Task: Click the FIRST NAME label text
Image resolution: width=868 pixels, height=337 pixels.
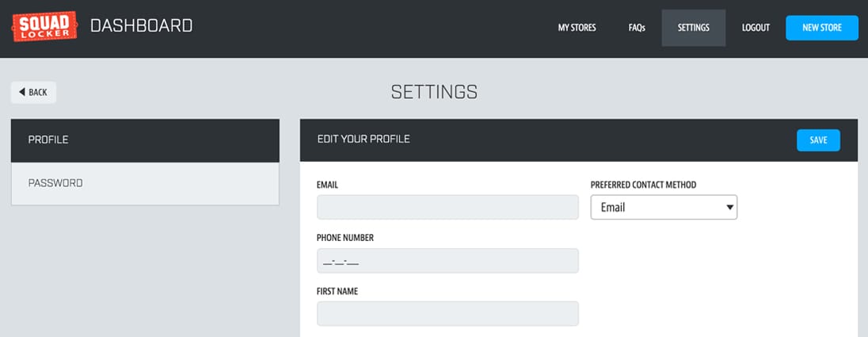Action: pyautogui.click(x=337, y=292)
